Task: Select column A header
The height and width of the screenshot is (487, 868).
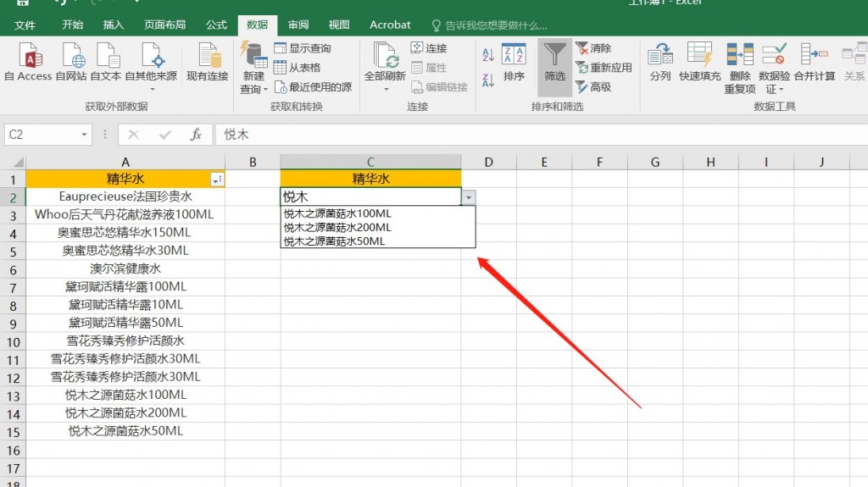Action: click(125, 162)
